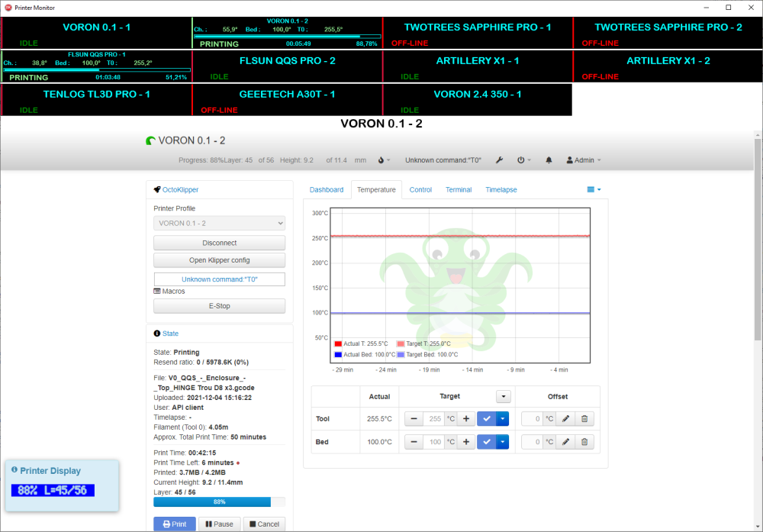
Task: Delete Bed offset with trash icon
Action: pyautogui.click(x=584, y=442)
